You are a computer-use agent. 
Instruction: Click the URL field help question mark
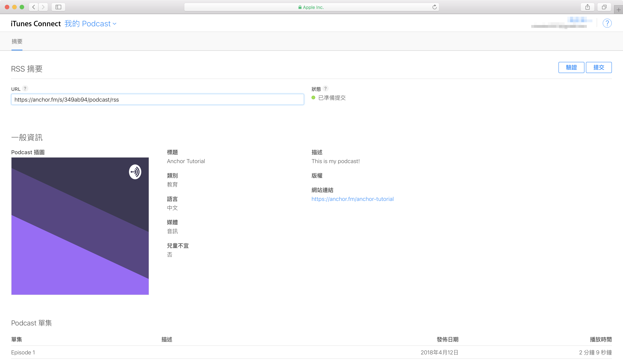click(x=25, y=88)
